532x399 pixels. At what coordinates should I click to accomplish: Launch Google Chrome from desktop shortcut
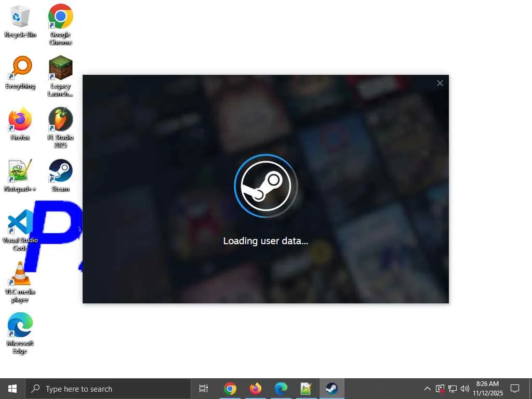click(x=60, y=24)
